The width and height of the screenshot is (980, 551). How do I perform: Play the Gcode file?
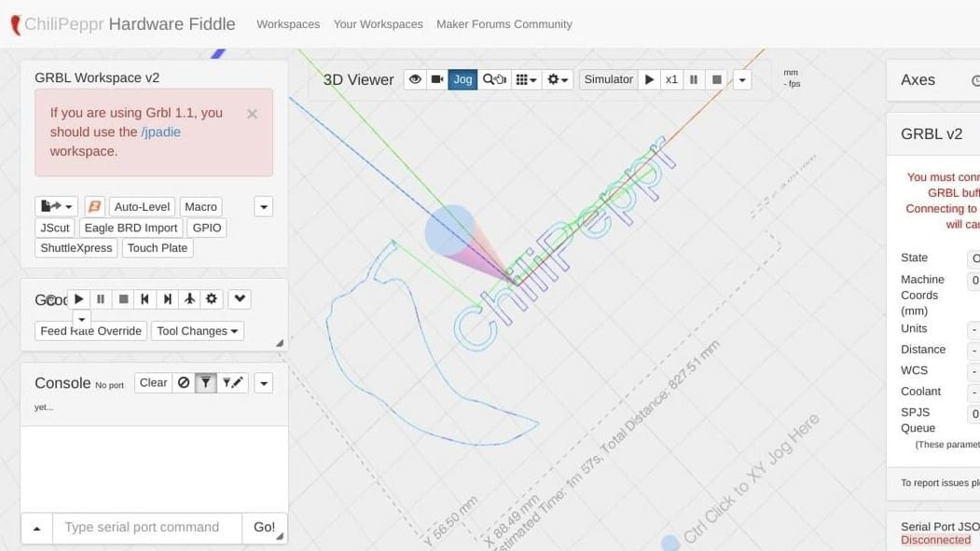pyautogui.click(x=78, y=299)
